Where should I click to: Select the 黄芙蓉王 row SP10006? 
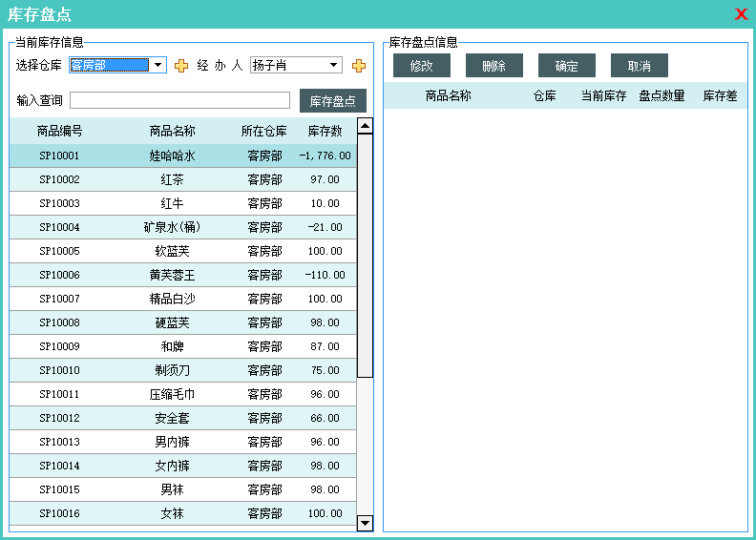tap(172, 275)
